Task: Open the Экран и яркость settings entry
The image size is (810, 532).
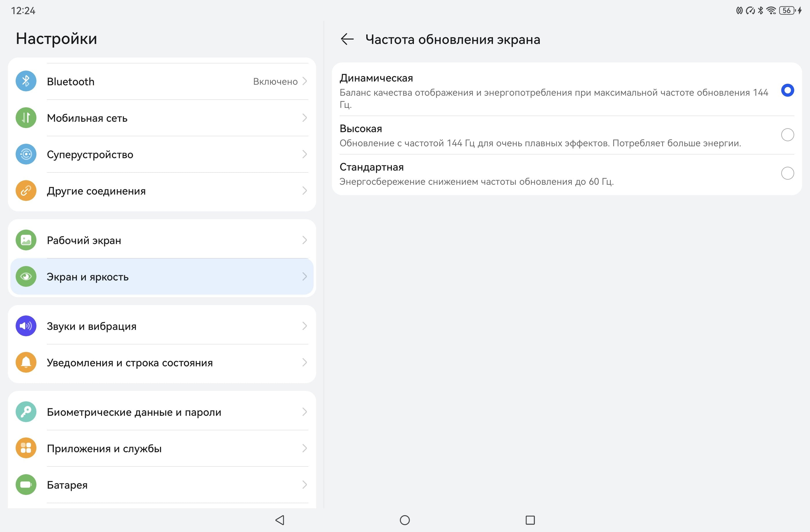Action: (162, 276)
